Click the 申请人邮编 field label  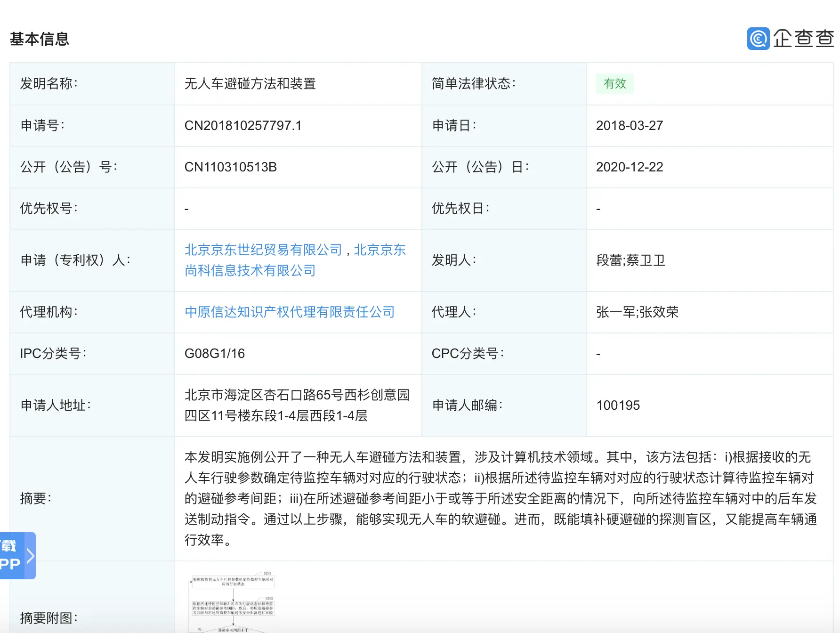point(467,406)
